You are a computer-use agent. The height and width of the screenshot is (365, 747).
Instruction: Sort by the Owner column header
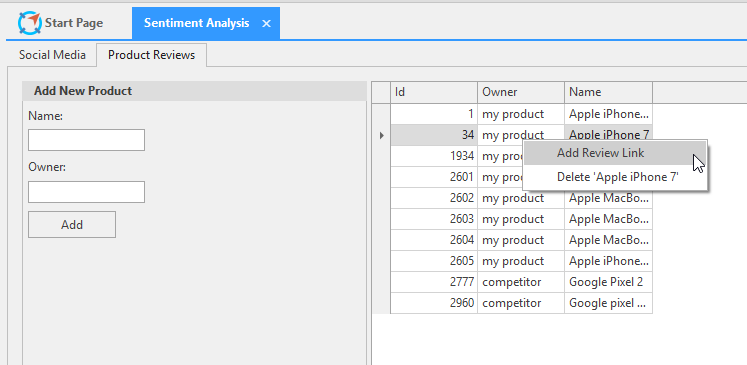(x=521, y=92)
